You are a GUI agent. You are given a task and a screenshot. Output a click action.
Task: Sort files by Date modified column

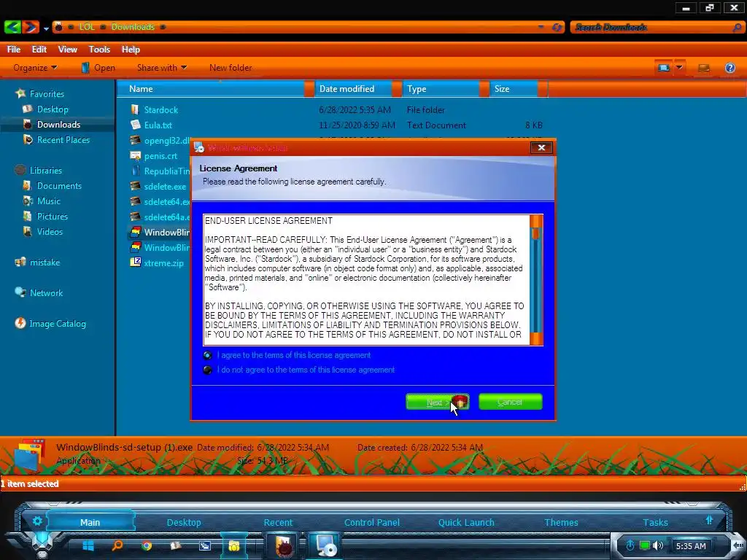tap(352, 88)
